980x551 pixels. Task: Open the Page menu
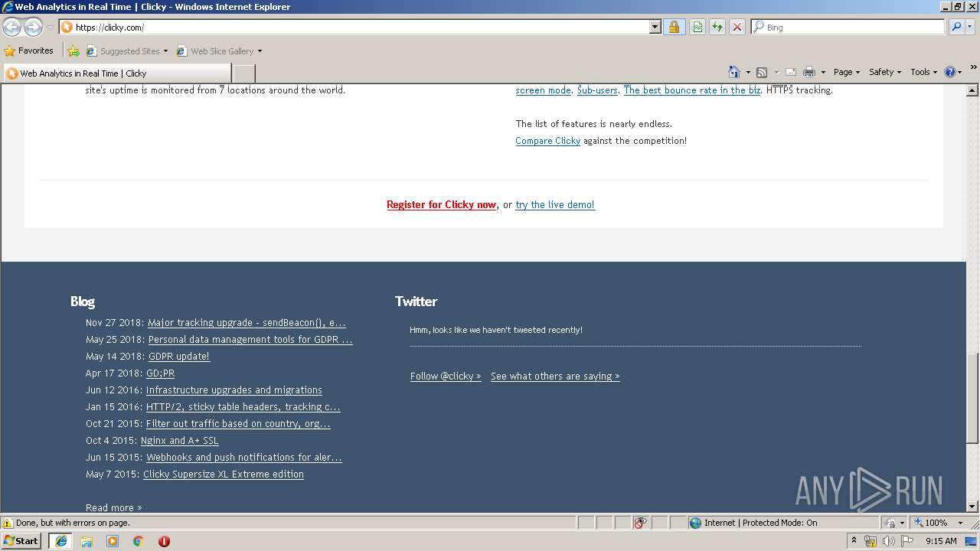pyautogui.click(x=847, y=72)
